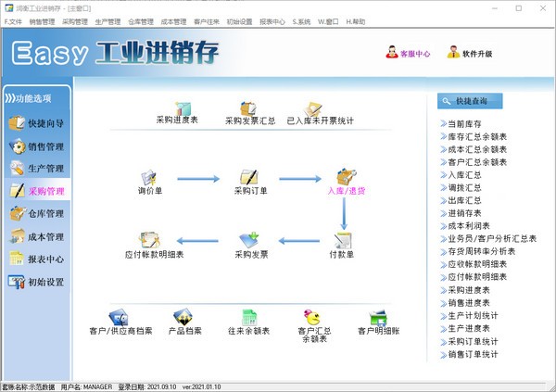Open the 报表中心 menu in menu bar

272,19
